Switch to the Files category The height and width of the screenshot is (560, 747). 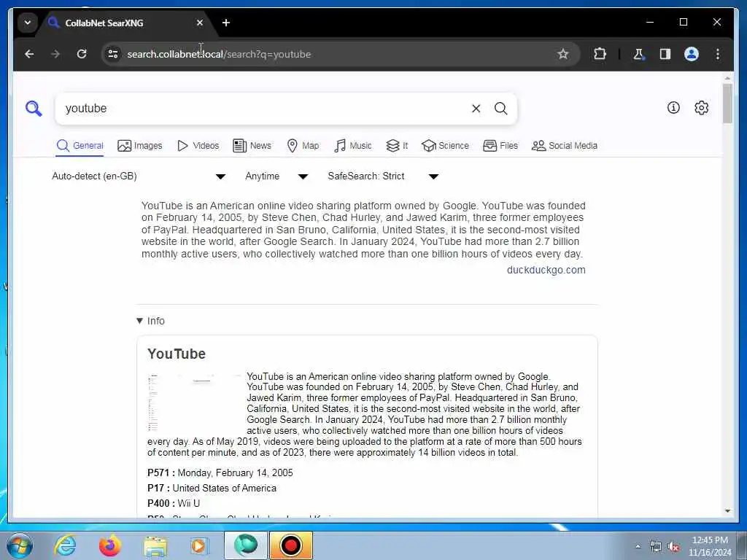[x=500, y=146]
